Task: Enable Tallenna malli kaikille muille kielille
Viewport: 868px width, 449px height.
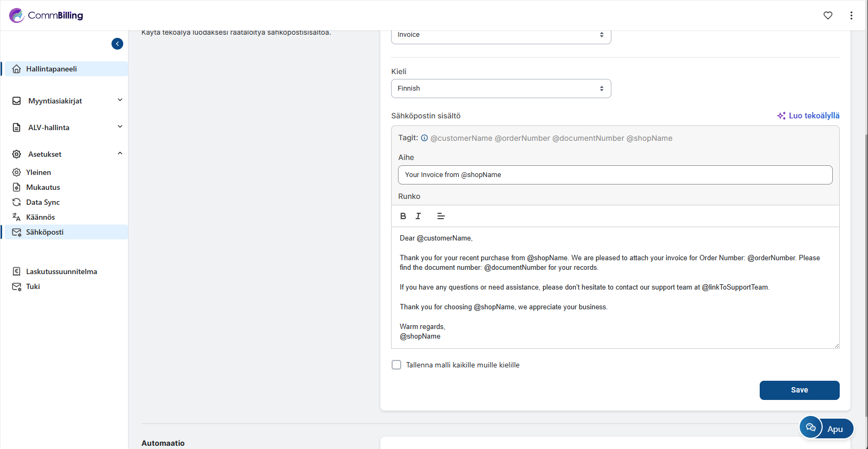Action: click(x=396, y=365)
